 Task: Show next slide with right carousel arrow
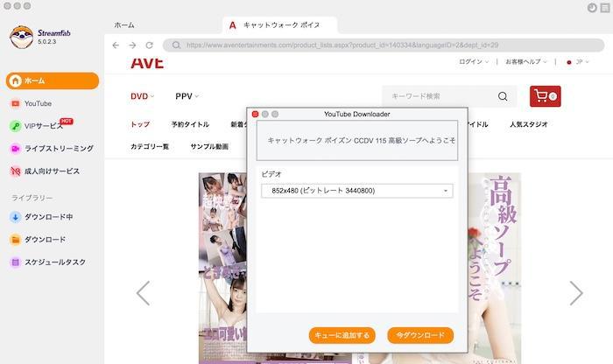pos(576,293)
